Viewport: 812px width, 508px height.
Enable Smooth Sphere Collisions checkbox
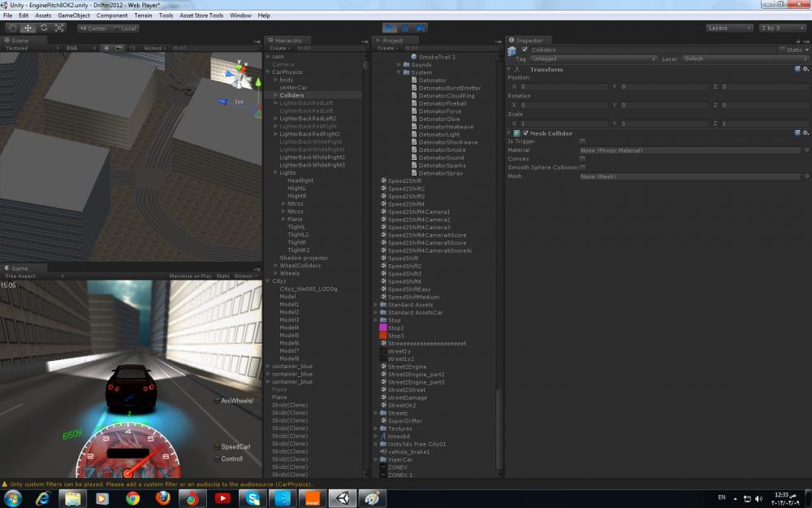pyautogui.click(x=582, y=167)
